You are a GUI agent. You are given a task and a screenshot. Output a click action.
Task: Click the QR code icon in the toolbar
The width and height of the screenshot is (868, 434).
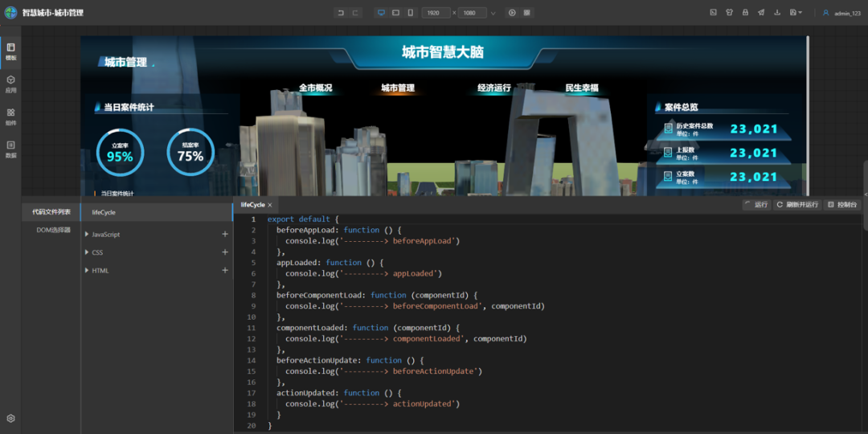(526, 12)
